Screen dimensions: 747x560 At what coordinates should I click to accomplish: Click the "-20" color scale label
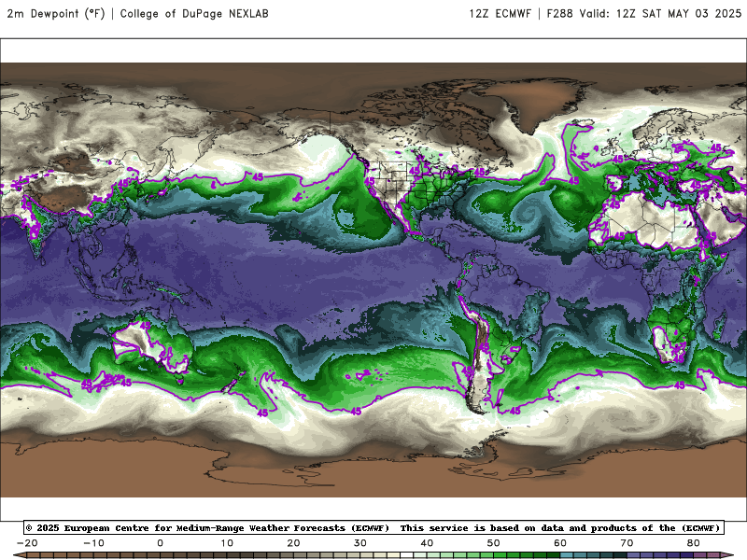click(27, 543)
